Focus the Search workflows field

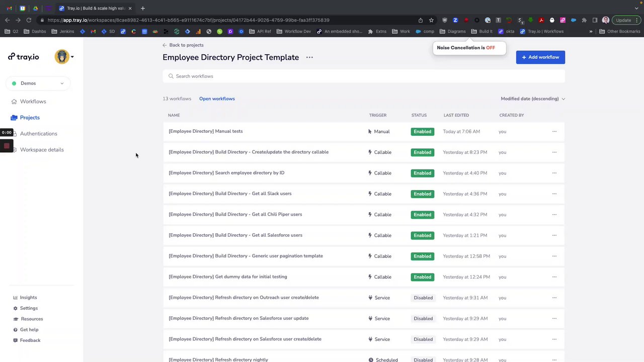point(364,76)
